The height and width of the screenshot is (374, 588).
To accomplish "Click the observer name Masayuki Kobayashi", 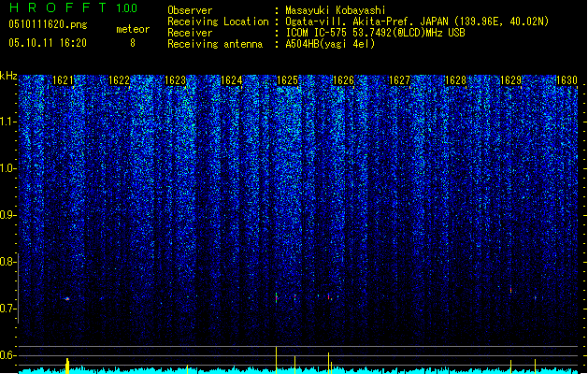I will click(336, 10).
